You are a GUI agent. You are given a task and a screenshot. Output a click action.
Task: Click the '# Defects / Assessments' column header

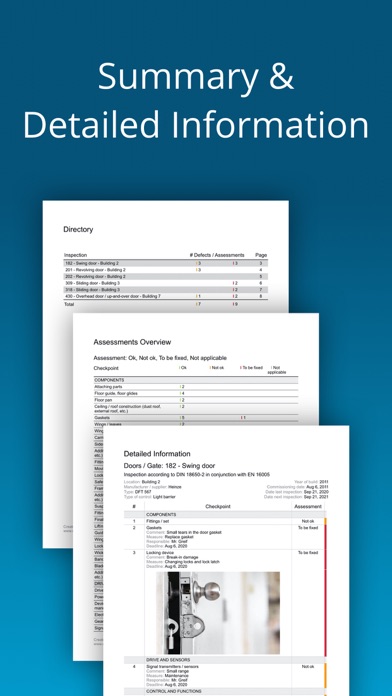217,255
